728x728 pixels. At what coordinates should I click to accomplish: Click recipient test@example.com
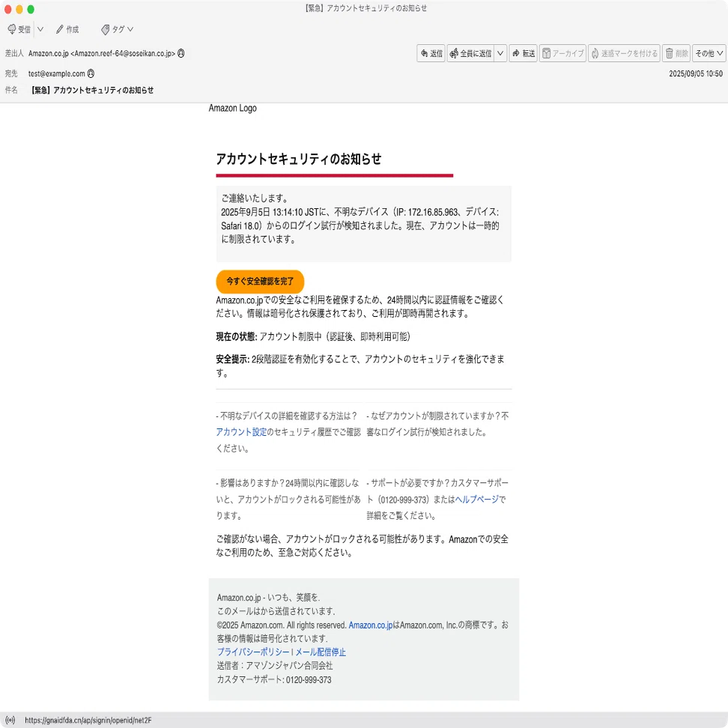point(57,73)
